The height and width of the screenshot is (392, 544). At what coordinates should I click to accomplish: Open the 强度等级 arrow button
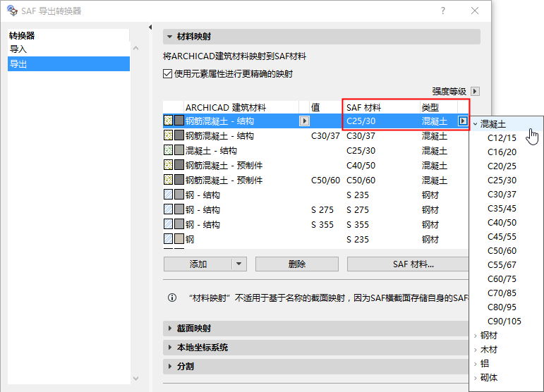[x=475, y=92]
